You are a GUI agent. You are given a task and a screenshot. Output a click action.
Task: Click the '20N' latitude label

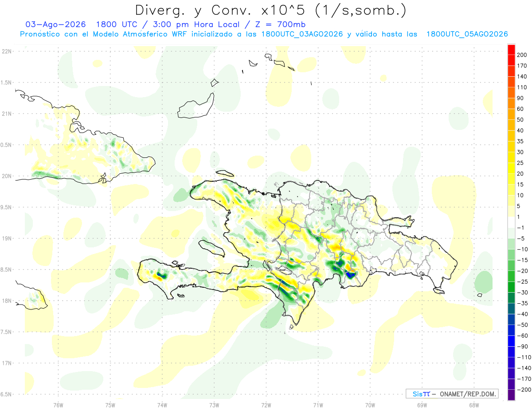pos(6,176)
